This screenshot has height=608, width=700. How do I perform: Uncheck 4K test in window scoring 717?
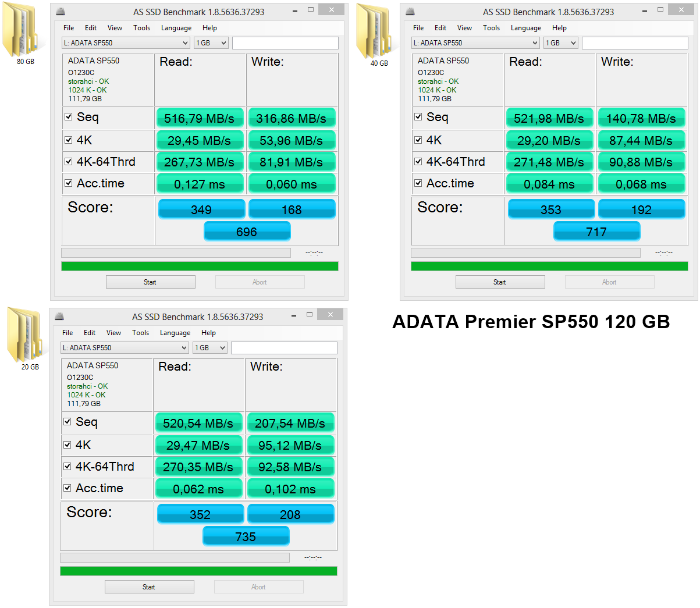pos(418,140)
